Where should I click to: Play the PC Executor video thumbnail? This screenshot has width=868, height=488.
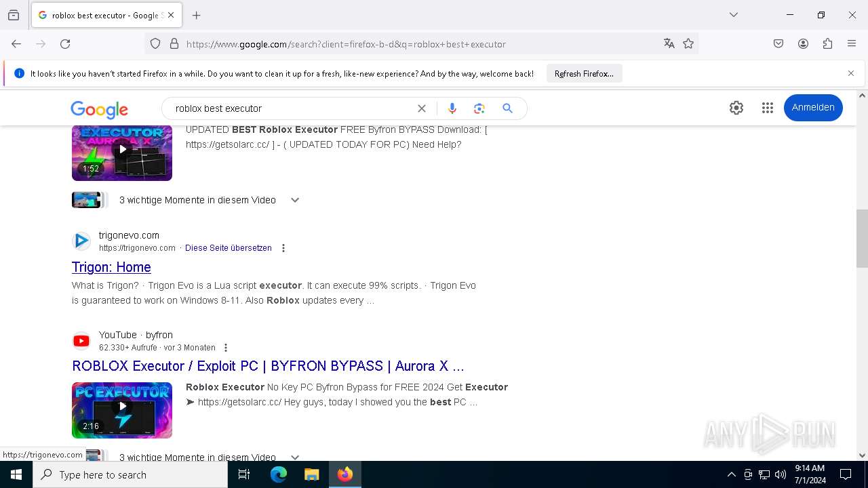[122, 410]
